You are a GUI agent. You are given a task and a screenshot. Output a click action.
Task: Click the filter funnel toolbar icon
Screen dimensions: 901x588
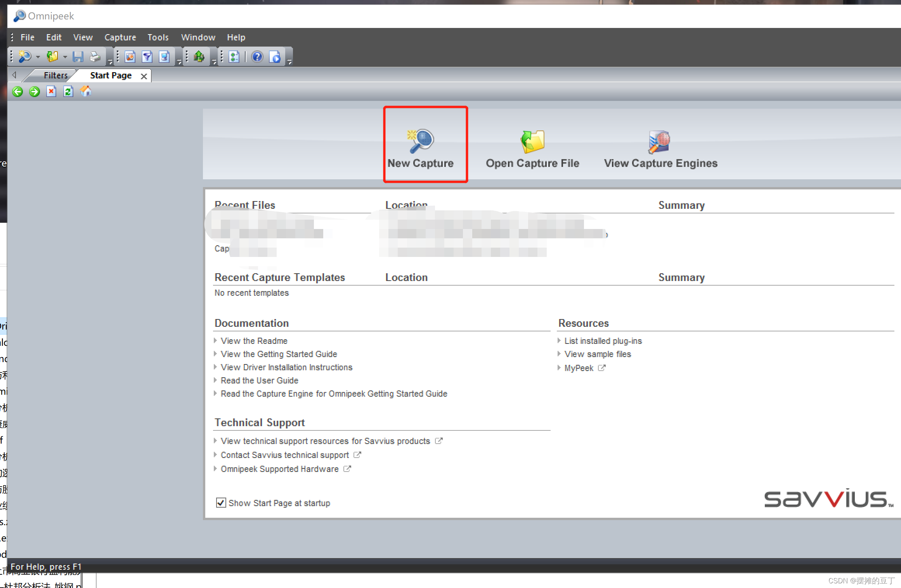coord(147,57)
